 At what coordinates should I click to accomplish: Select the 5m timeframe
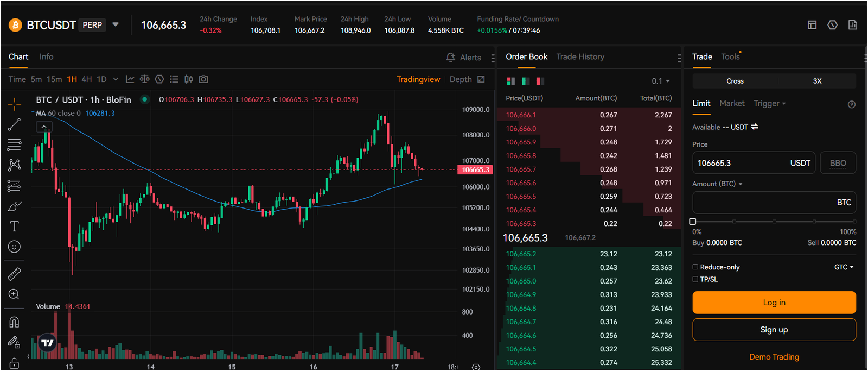[36, 79]
